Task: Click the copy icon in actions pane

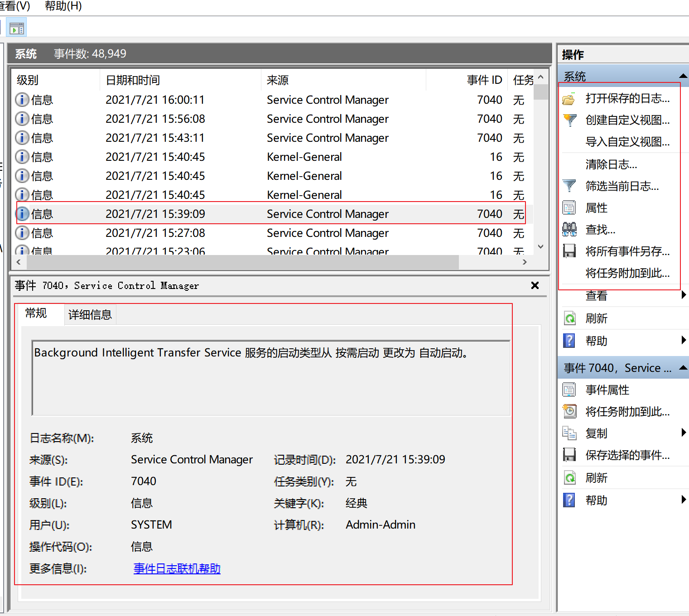Action: (x=569, y=433)
